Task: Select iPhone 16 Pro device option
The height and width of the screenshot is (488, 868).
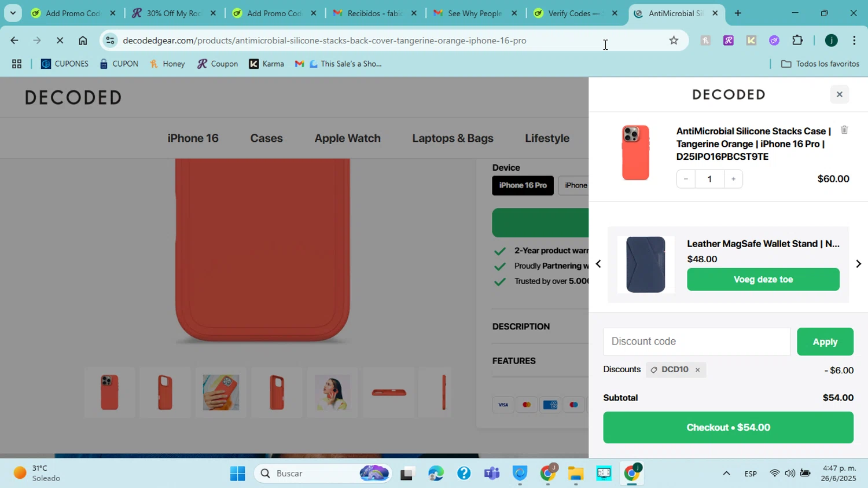Action: pos(523,185)
